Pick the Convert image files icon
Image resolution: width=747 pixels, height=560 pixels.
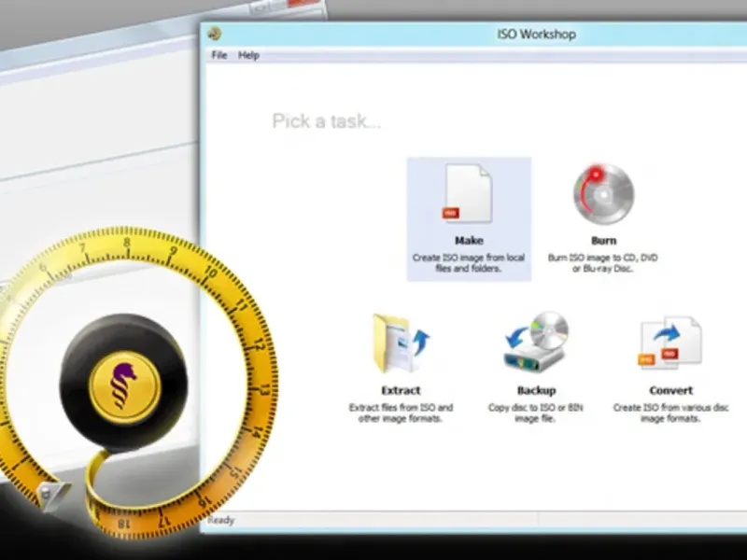(670, 343)
